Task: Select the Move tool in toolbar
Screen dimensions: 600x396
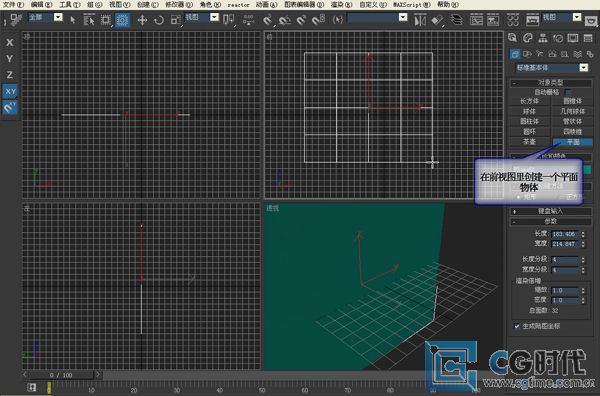Action: coord(142,20)
